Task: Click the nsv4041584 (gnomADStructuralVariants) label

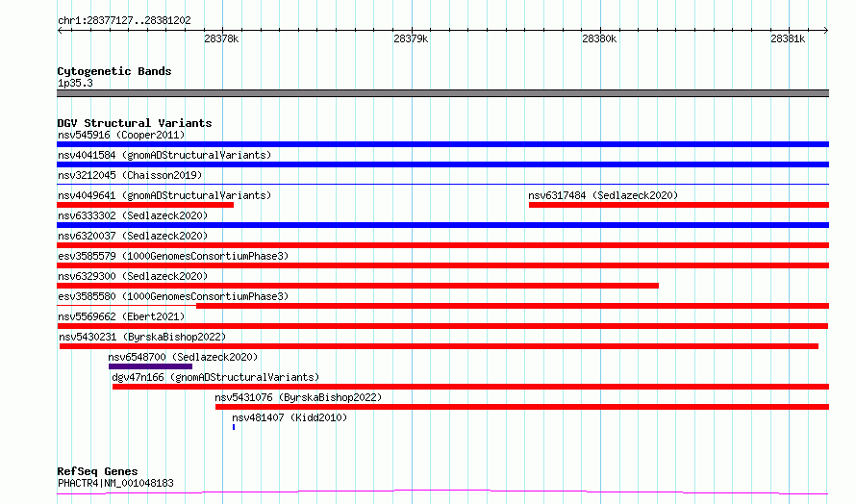Action: pos(164,155)
